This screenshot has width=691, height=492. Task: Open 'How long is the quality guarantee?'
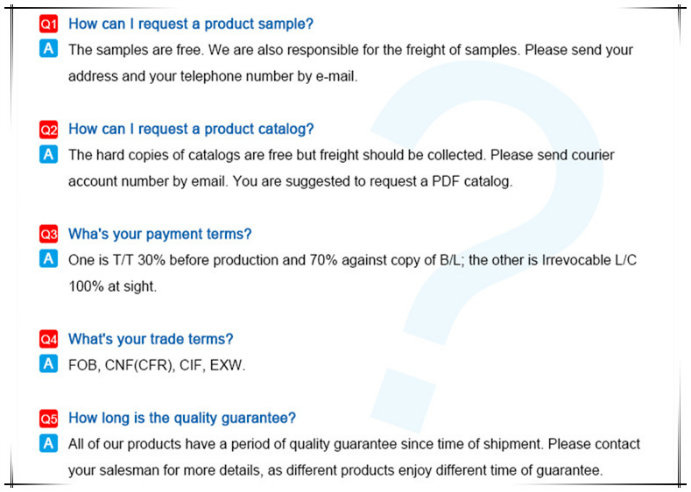182,418
